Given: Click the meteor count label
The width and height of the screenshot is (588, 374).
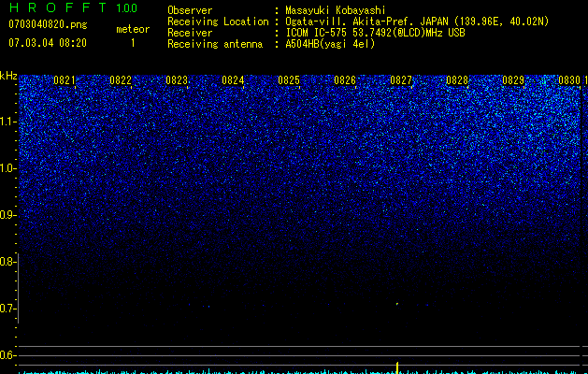Looking at the screenshot, I should tap(133, 29).
